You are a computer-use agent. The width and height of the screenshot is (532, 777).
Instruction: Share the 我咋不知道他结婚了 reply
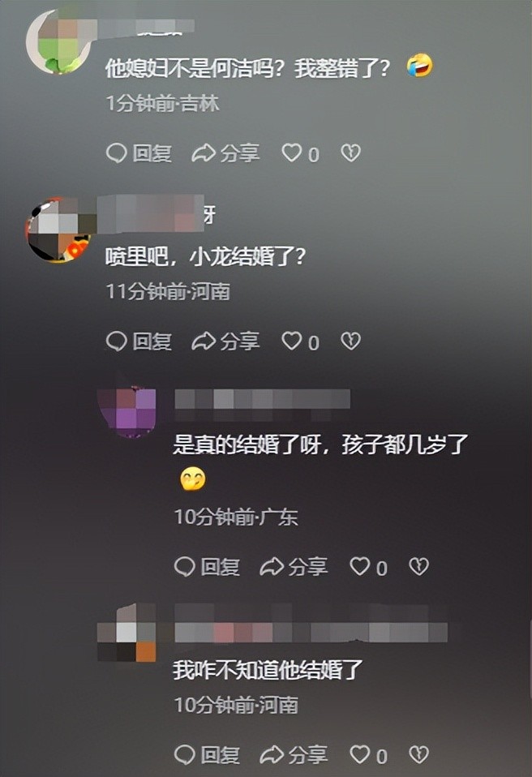[294, 755]
